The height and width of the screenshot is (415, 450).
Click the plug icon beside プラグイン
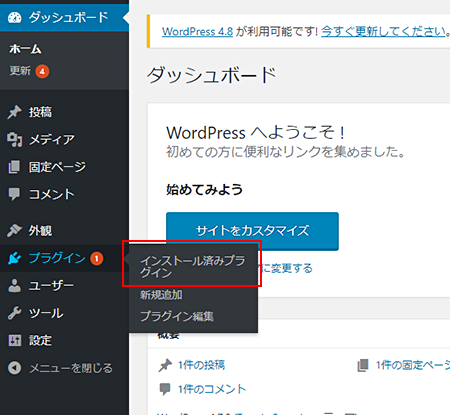click(x=15, y=258)
